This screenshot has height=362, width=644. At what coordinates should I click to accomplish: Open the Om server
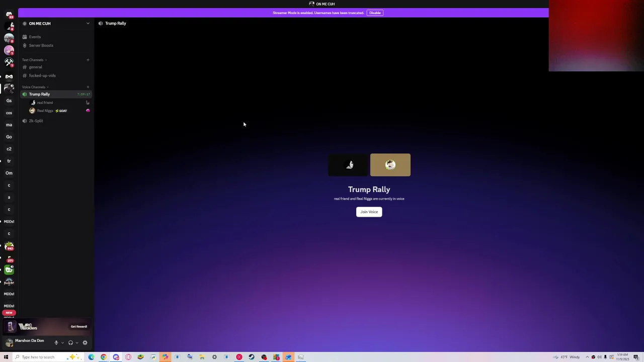(9, 173)
